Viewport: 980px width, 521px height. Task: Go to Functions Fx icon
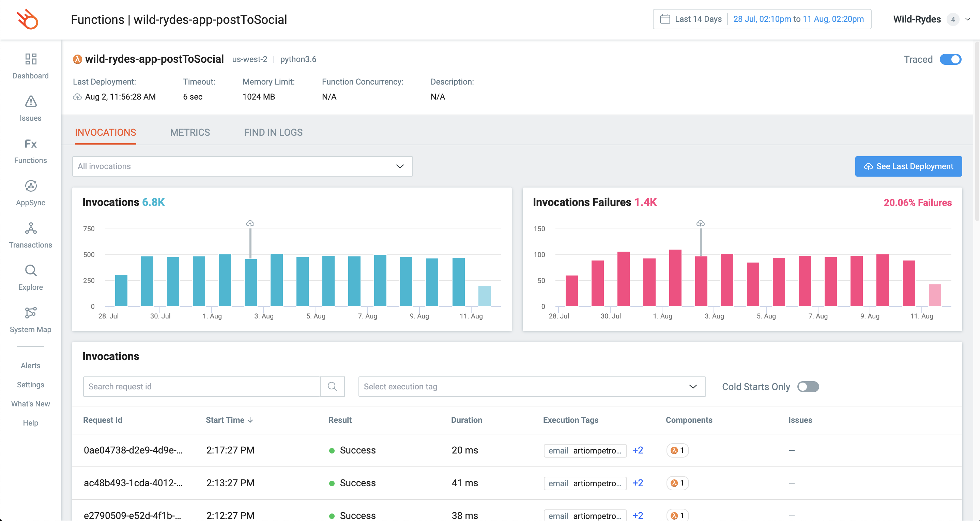pyautogui.click(x=30, y=144)
